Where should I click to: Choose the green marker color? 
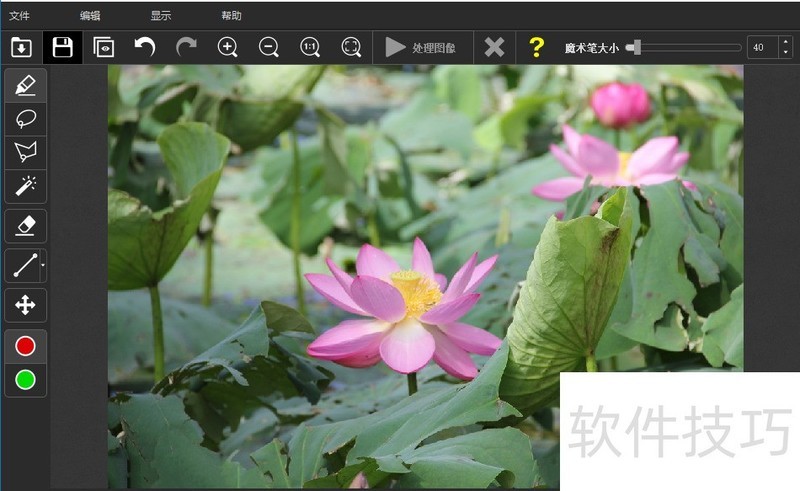[26, 380]
